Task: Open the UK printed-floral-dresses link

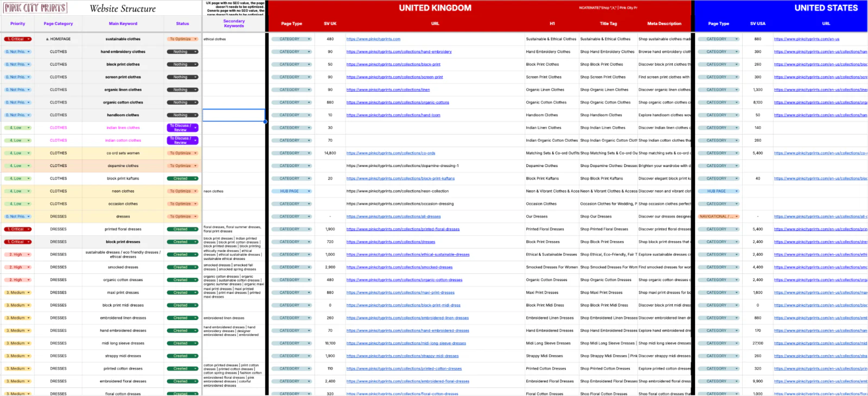Action: click(x=403, y=229)
